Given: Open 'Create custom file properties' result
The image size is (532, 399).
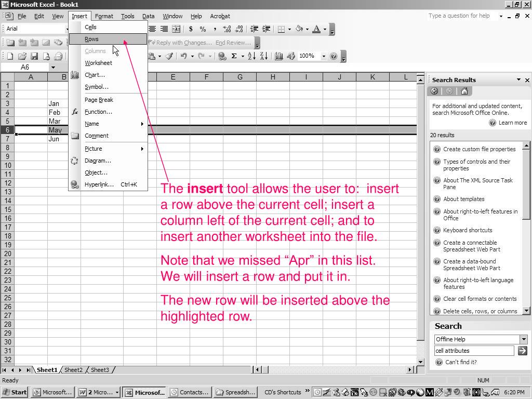Looking at the screenshot, I should [479, 149].
